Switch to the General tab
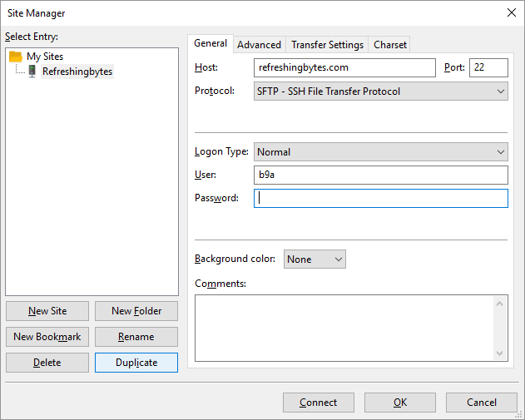Image resolution: width=525 pixels, height=420 pixels. pyautogui.click(x=210, y=43)
